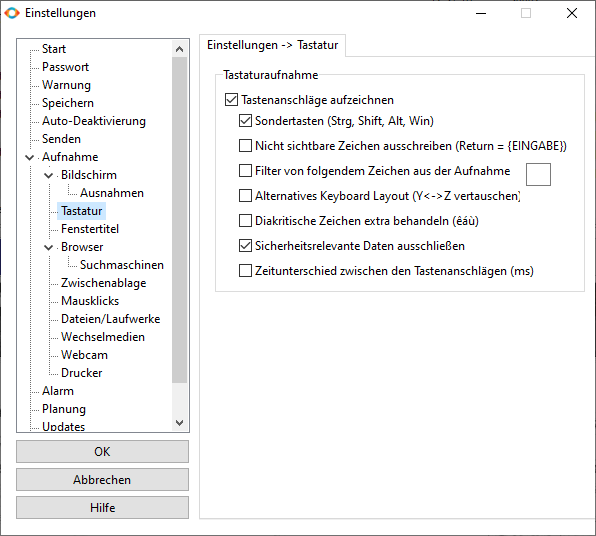The height and width of the screenshot is (536, 596).
Task: Collapse the Bildschirm tree node
Action: pos(48,175)
